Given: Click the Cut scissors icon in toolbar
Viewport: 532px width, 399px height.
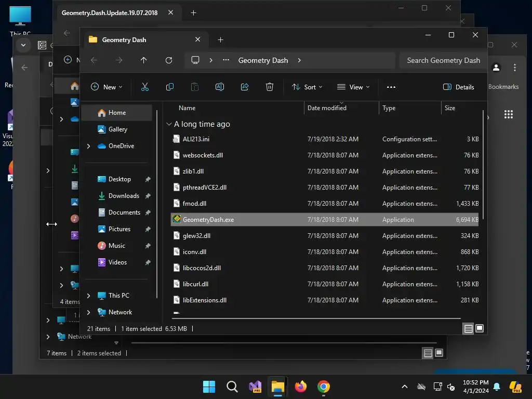Looking at the screenshot, I should [145, 87].
